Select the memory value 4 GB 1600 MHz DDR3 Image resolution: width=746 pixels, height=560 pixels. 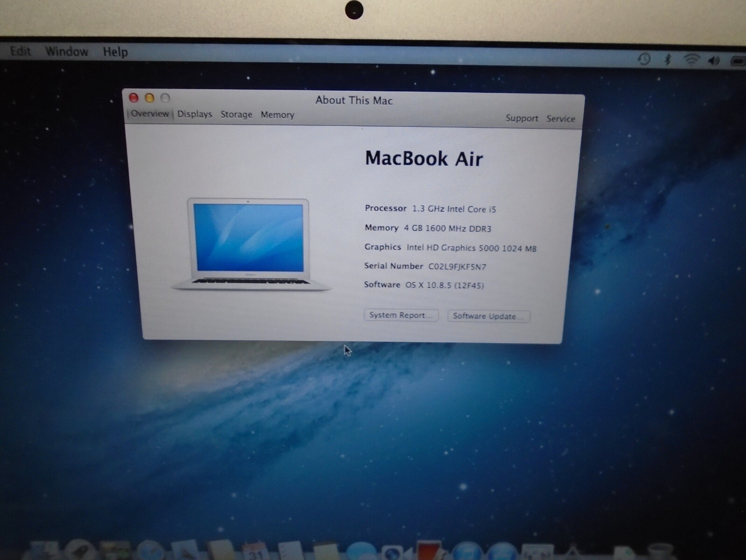coord(447,228)
